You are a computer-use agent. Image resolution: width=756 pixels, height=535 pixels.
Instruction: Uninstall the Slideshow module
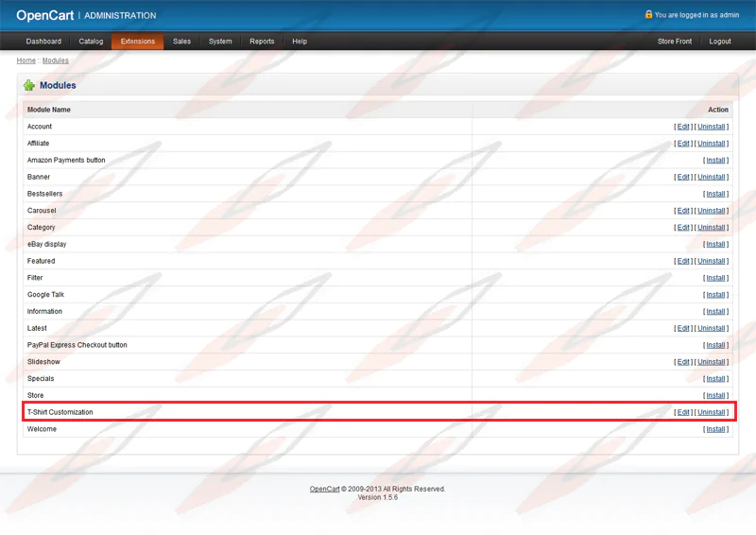tap(712, 362)
